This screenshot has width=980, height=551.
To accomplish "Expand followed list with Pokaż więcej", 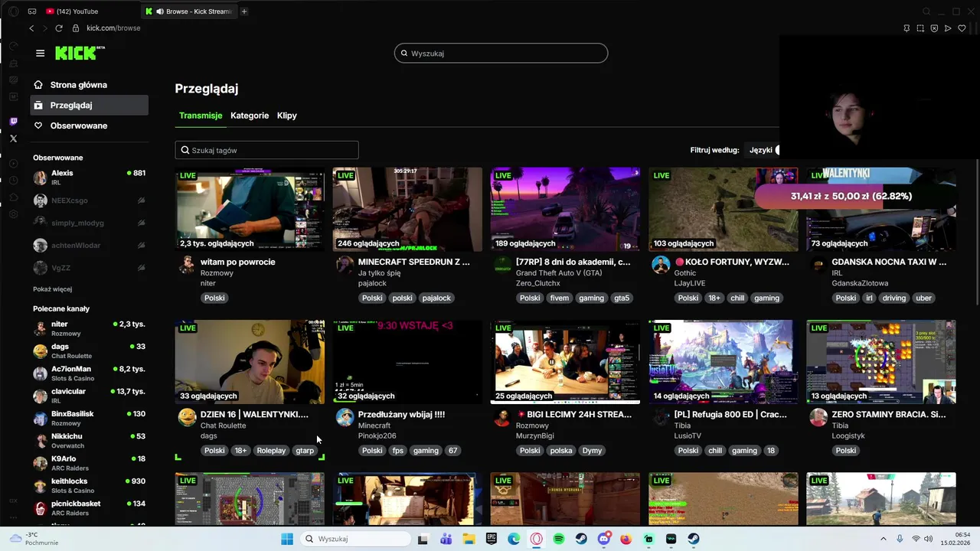I will [x=52, y=289].
